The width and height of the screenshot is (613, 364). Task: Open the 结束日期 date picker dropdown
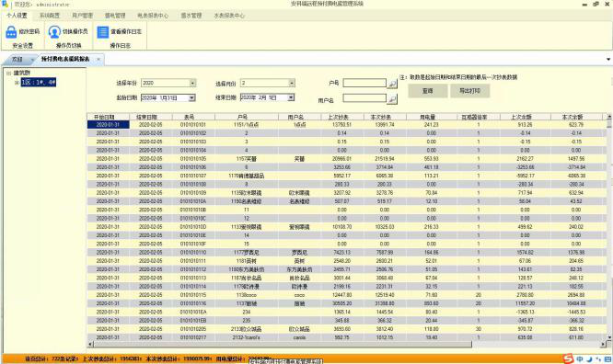point(291,97)
